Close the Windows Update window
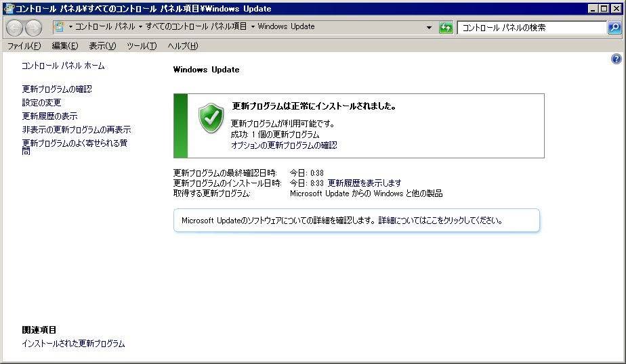Image resolution: width=626 pixels, height=364 pixels. (616, 8)
